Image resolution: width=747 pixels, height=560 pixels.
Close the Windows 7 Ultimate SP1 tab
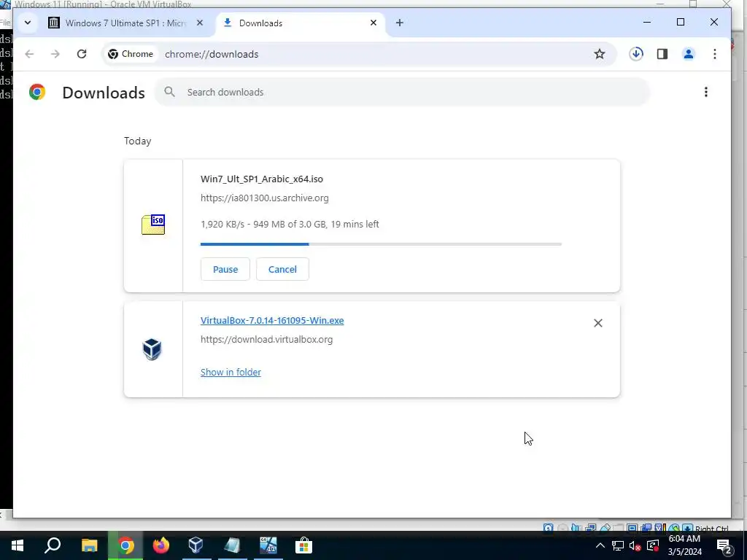(x=200, y=23)
